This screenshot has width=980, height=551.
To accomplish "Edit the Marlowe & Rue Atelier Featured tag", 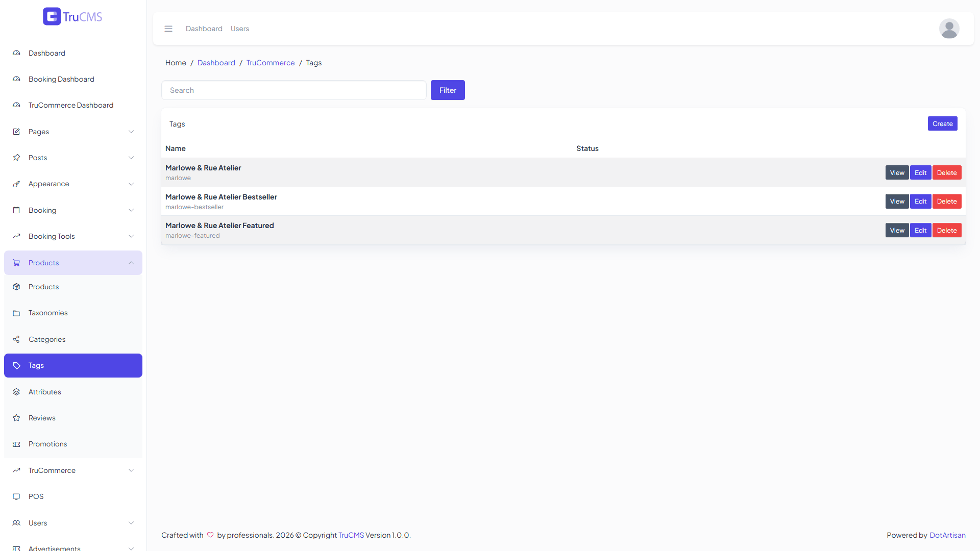I will point(920,230).
